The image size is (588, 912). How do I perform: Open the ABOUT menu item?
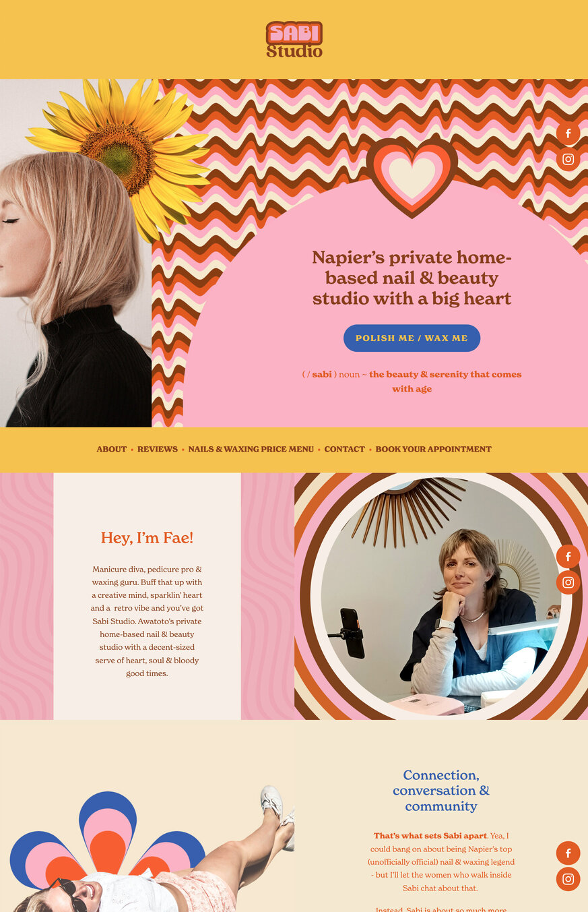pos(111,449)
